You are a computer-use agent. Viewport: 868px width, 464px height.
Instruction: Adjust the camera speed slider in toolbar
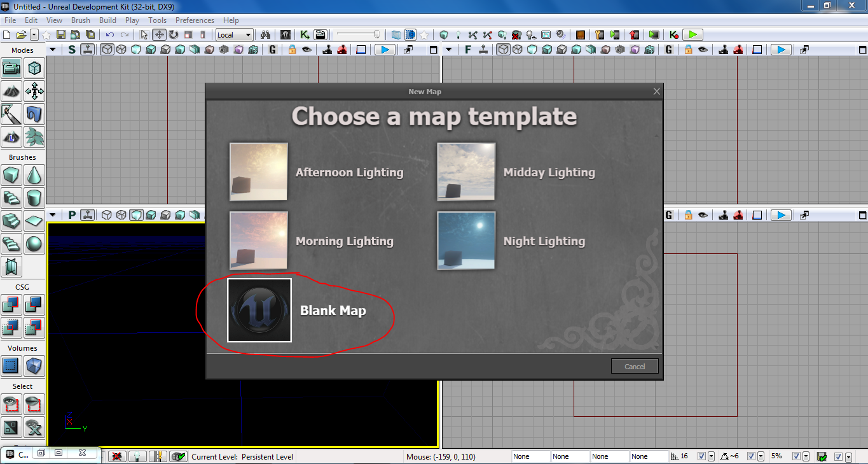358,35
